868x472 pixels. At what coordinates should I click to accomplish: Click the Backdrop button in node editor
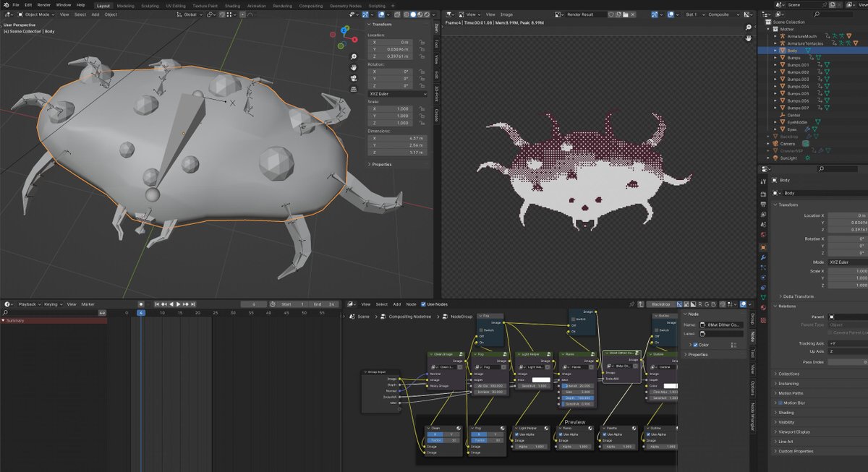(x=661, y=304)
